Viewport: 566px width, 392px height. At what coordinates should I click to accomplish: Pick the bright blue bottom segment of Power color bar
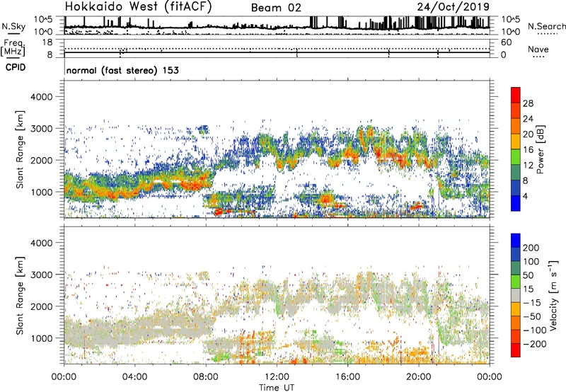tap(516, 203)
